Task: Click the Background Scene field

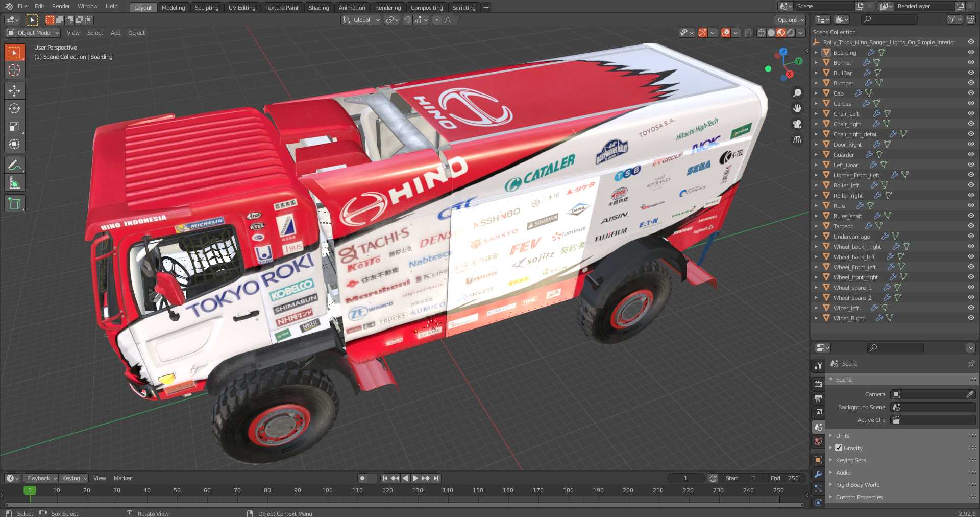Action: pos(933,407)
